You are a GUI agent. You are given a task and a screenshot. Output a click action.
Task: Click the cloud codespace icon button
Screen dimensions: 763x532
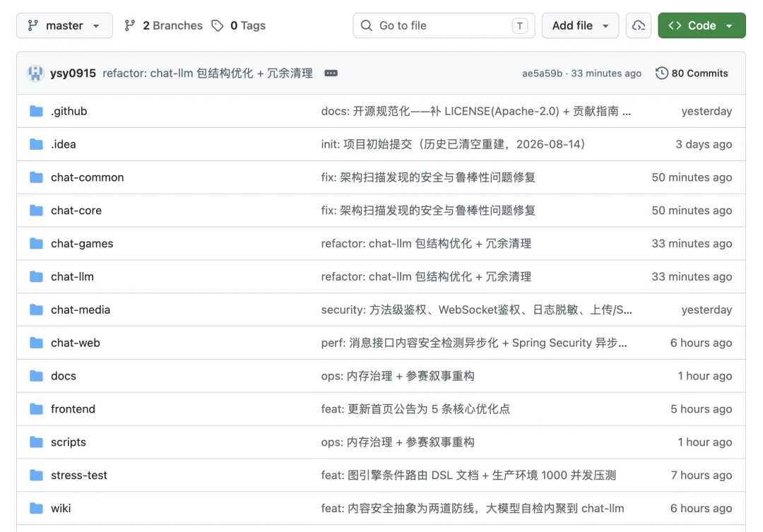pyautogui.click(x=639, y=25)
